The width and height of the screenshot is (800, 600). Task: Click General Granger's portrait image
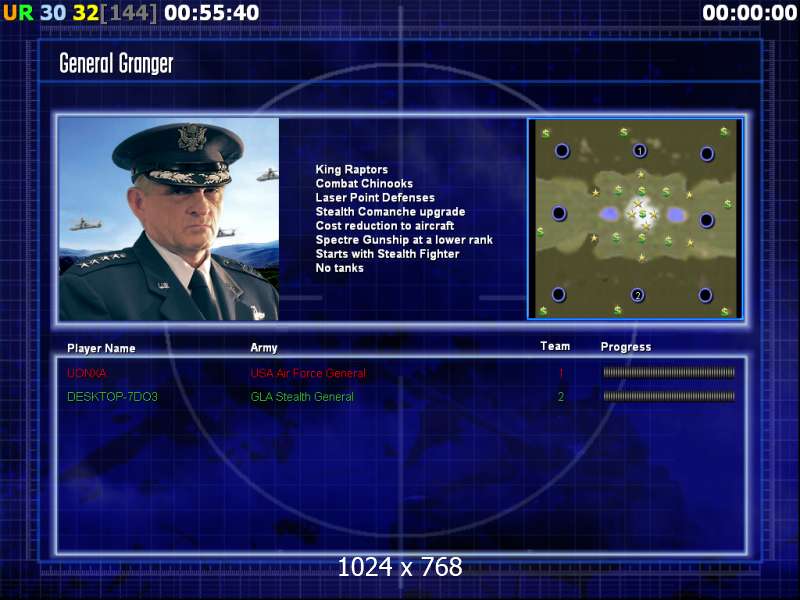coord(169,219)
